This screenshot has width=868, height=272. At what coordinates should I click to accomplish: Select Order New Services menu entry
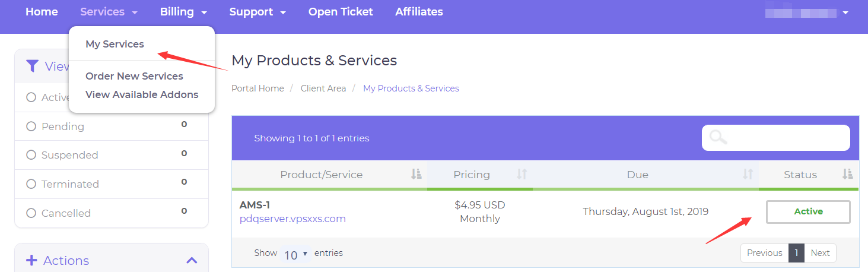pos(134,76)
